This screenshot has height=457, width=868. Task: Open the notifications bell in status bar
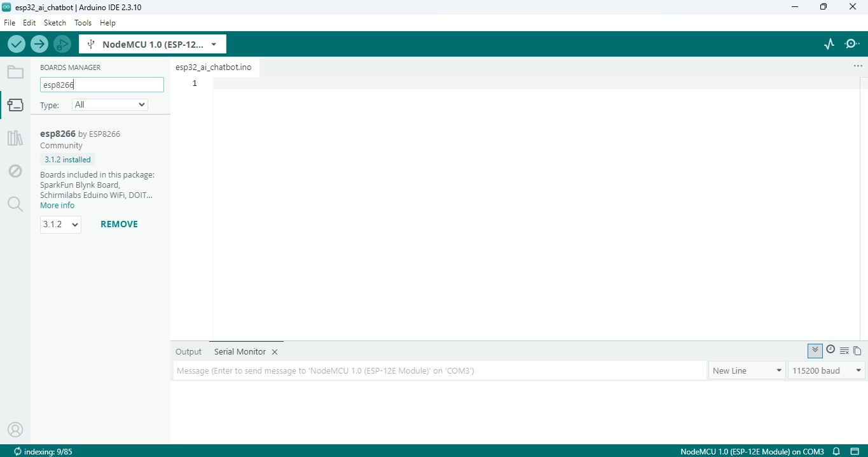pyautogui.click(x=837, y=451)
